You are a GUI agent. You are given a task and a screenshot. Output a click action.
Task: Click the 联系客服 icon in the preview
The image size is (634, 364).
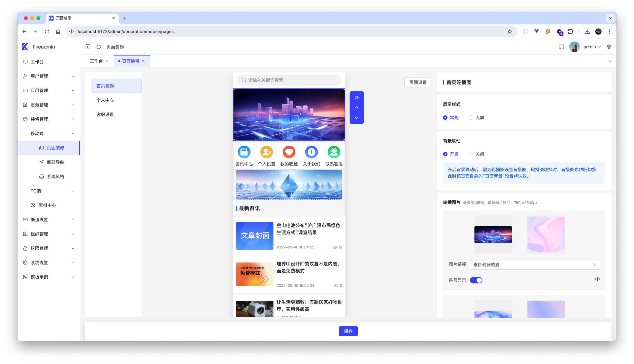coord(334,152)
